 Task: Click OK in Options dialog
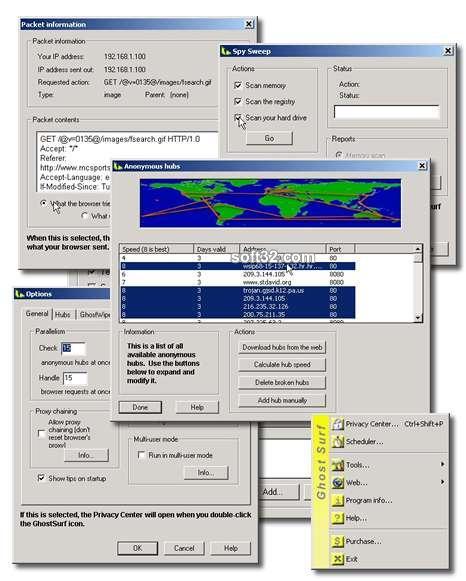pos(137,548)
